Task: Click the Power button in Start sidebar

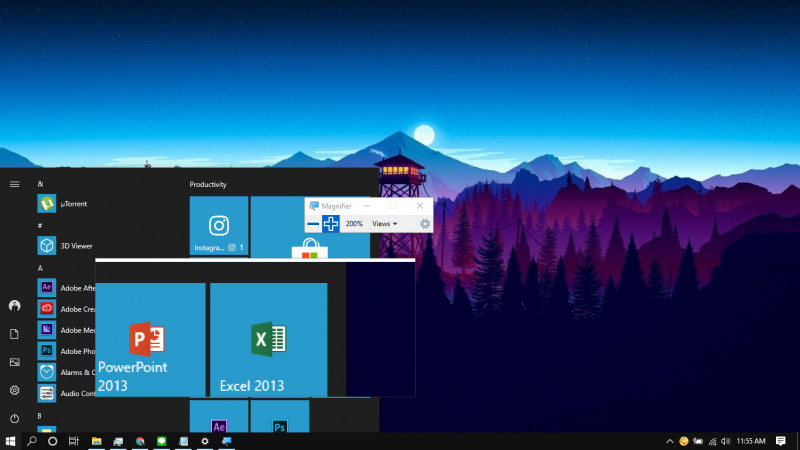Action: 14,418
